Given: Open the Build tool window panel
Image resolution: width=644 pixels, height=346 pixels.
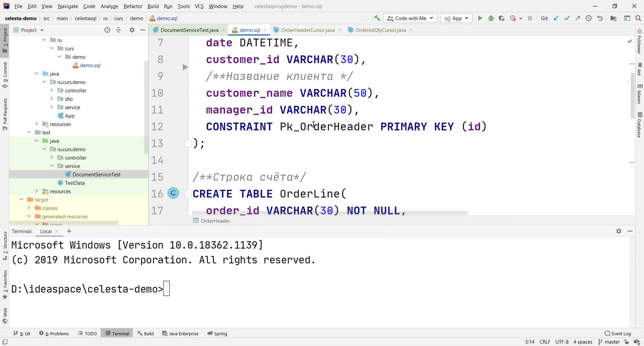Looking at the screenshot, I should tap(149, 333).
